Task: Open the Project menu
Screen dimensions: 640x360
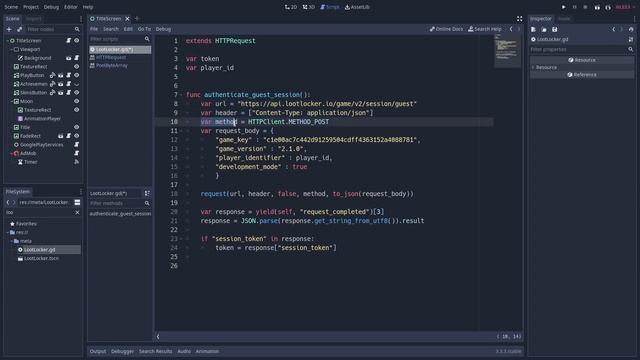Action: point(31,7)
